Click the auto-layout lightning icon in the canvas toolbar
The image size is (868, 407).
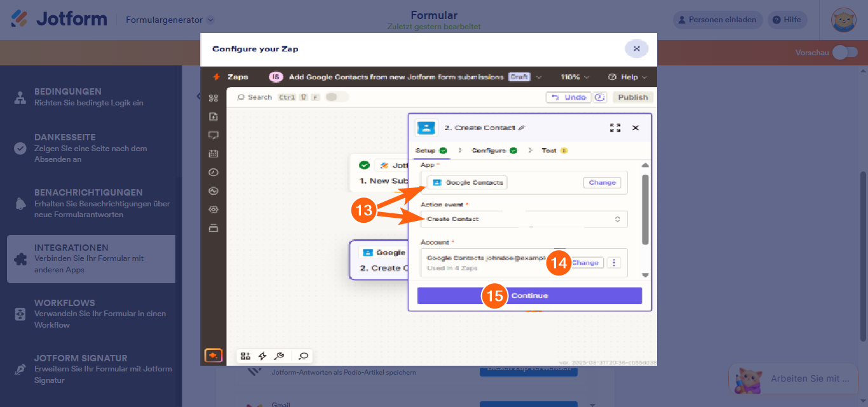tap(262, 356)
